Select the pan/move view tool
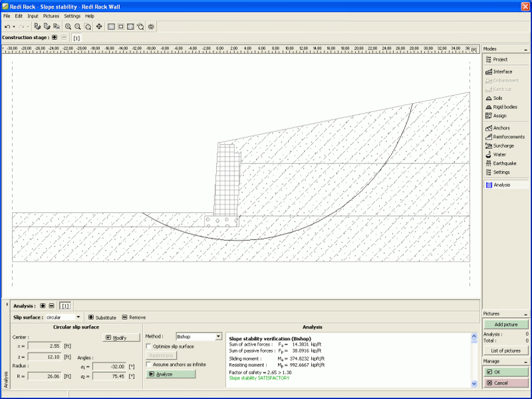 [x=99, y=27]
